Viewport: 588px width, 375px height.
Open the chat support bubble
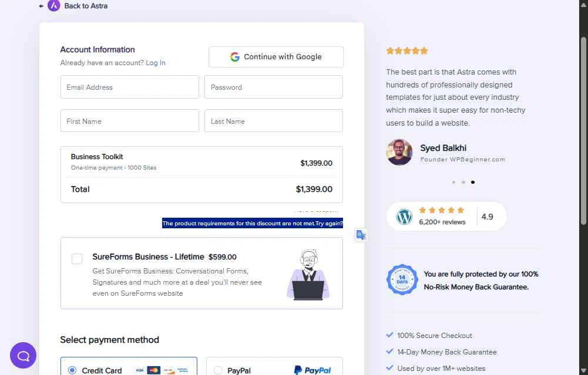coord(23,355)
